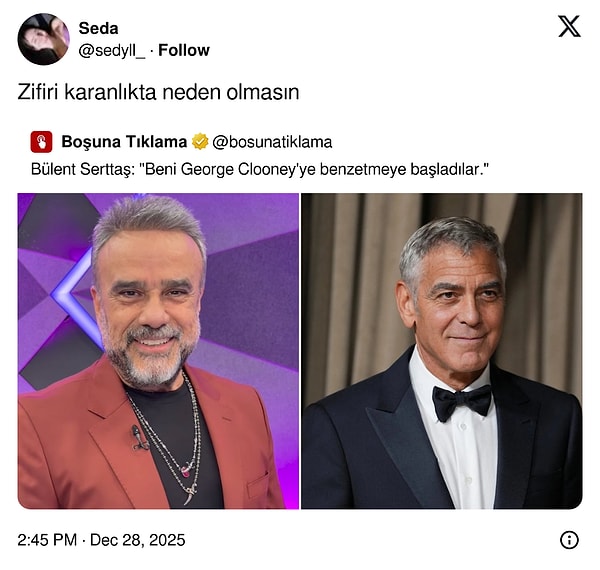Click the 2:45 PM time
600x570 pixels.
(x=46, y=540)
